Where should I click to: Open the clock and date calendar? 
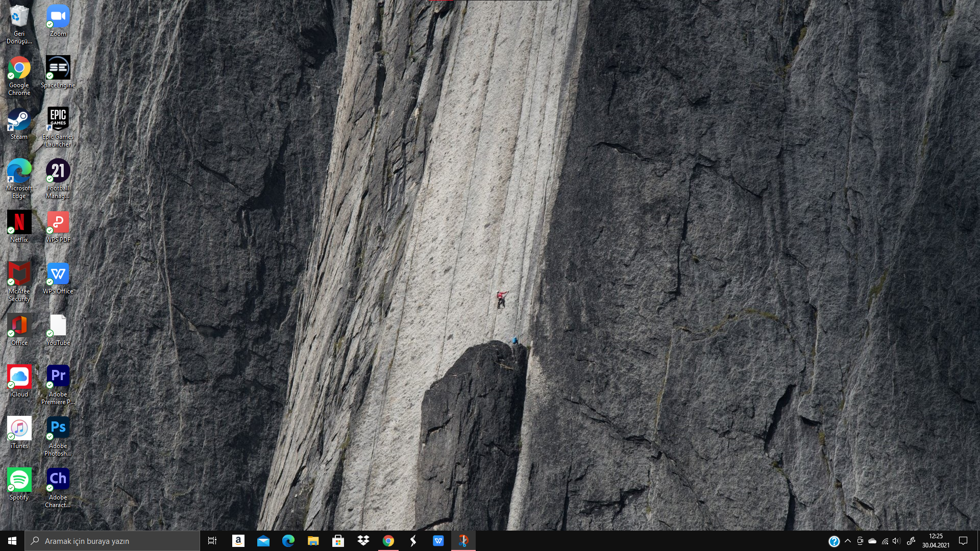[x=936, y=541]
